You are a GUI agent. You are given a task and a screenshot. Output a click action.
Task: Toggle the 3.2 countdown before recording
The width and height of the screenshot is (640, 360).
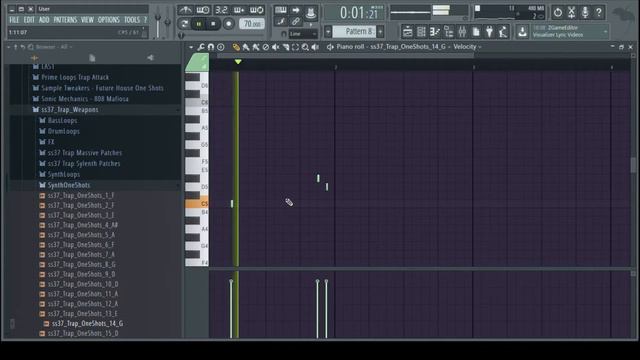pyautogui.click(x=221, y=10)
